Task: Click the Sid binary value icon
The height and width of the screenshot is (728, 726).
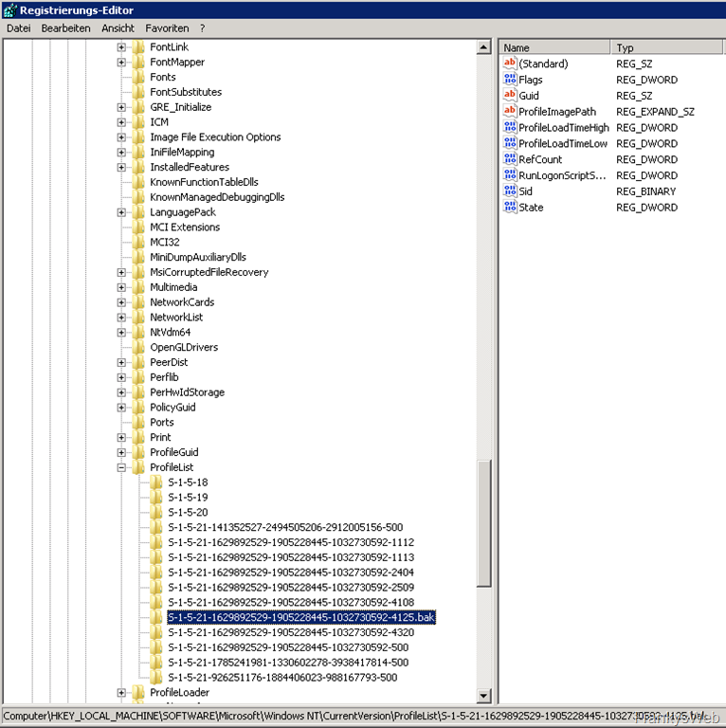Action: [x=510, y=191]
